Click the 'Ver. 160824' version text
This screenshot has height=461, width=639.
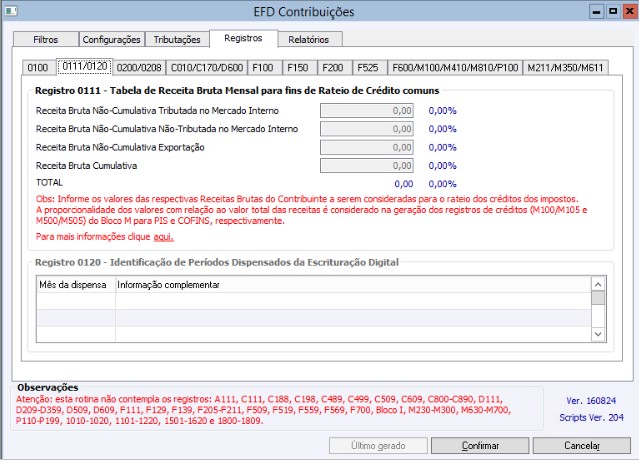point(591,401)
